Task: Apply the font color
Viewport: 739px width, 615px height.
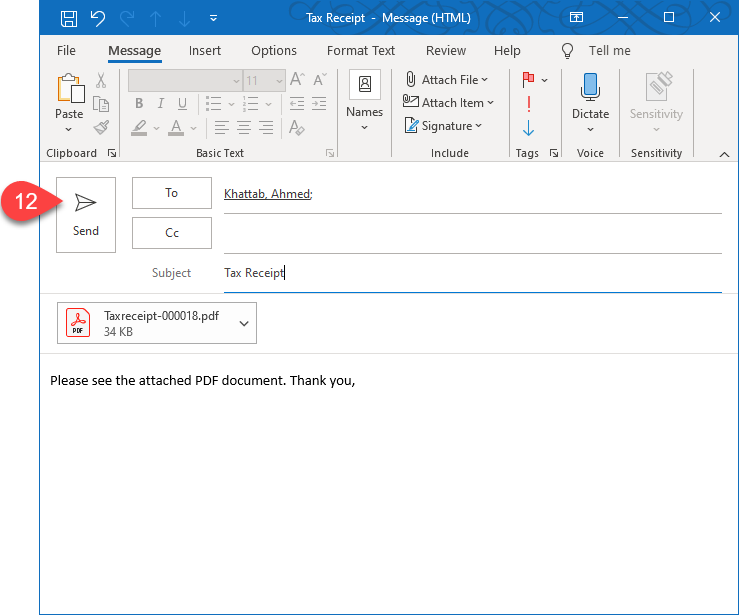Action: pos(176,128)
